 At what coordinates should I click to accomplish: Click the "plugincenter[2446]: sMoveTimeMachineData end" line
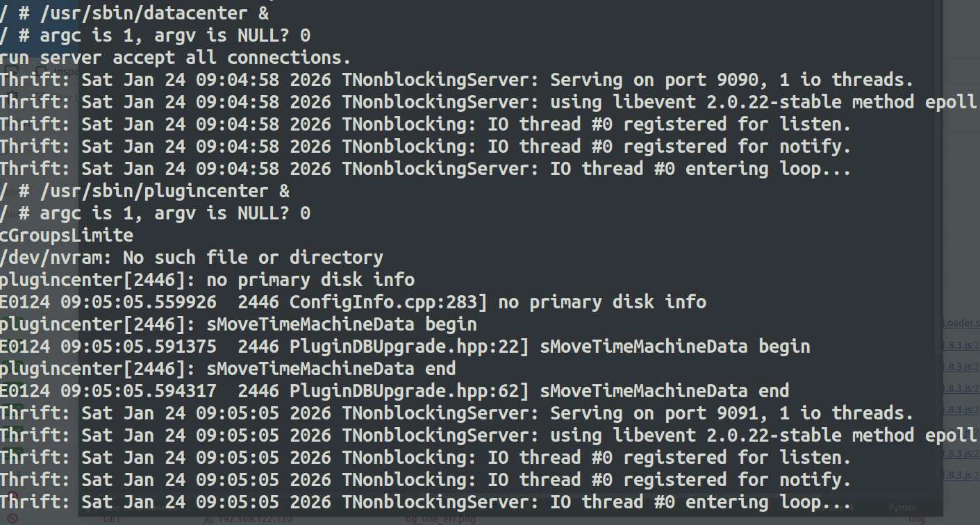pos(227,368)
